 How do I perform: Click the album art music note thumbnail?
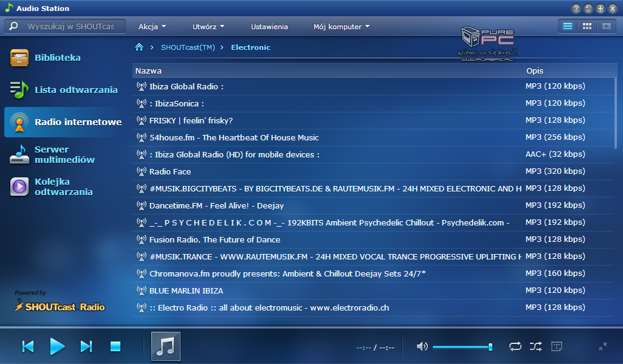(x=166, y=346)
